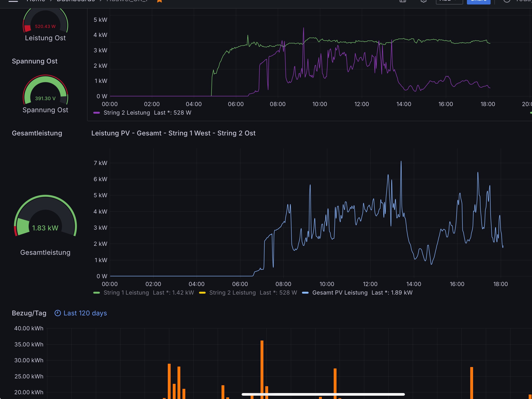Toggle String 1 Leistung series in legend
The height and width of the screenshot is (399, 532).
(126, 293)
